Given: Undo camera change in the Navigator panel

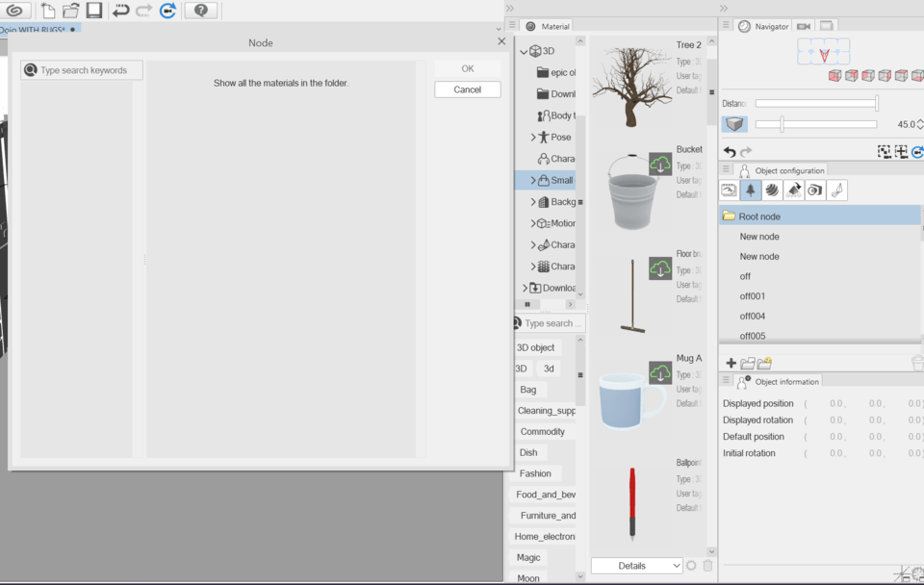Looking at the screenshot, I should point(730,151).
